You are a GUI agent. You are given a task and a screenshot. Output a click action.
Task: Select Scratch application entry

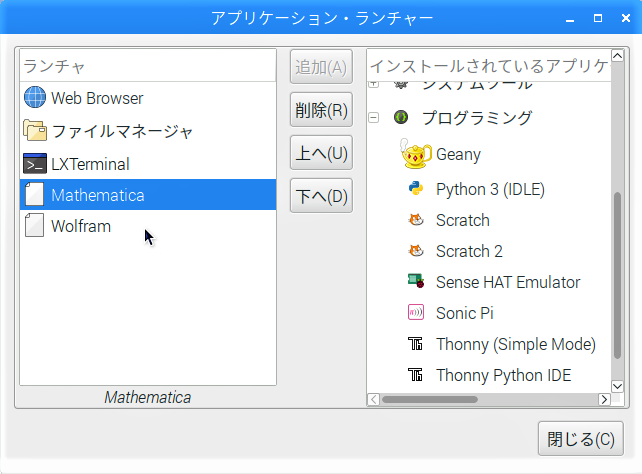pos(463,220)
